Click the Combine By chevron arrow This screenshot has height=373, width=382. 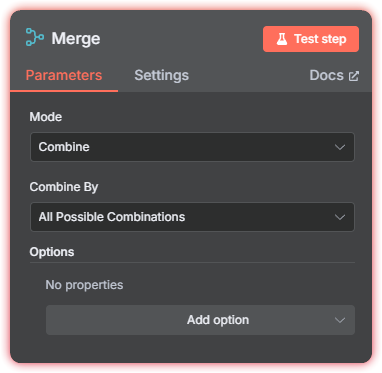pyautogui.click(x=340, y=217)
